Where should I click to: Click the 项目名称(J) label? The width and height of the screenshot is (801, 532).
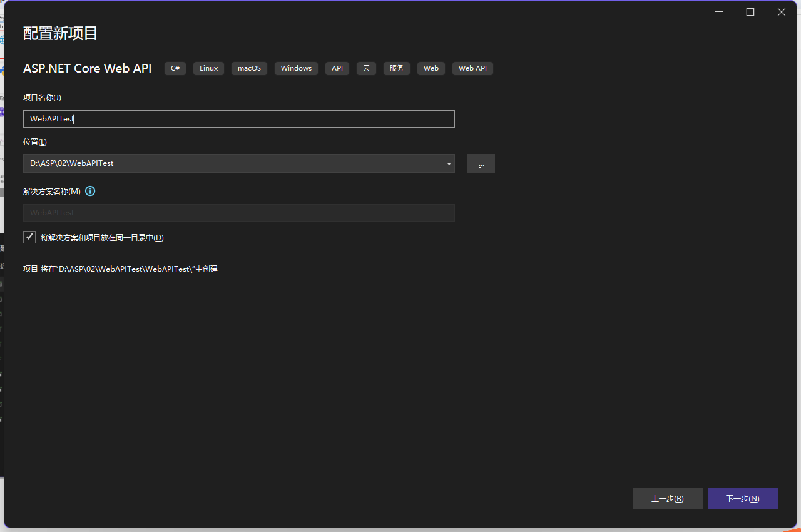(42, 98)
